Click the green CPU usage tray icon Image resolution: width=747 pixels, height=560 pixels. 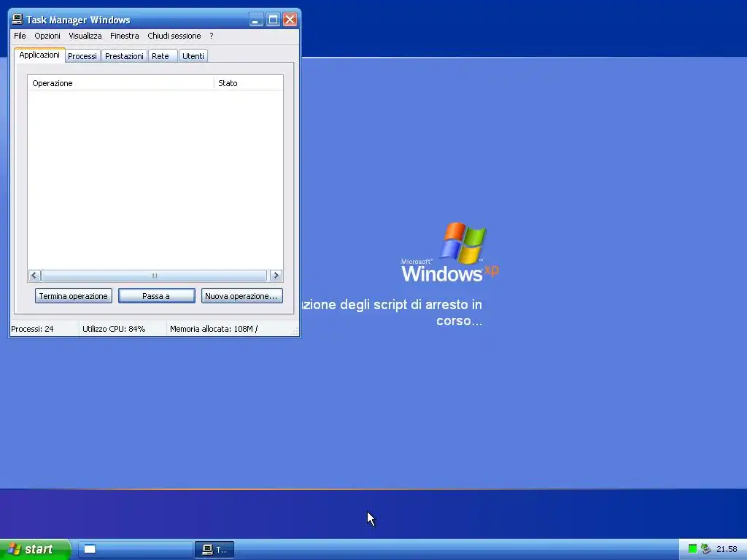[693, 549]
